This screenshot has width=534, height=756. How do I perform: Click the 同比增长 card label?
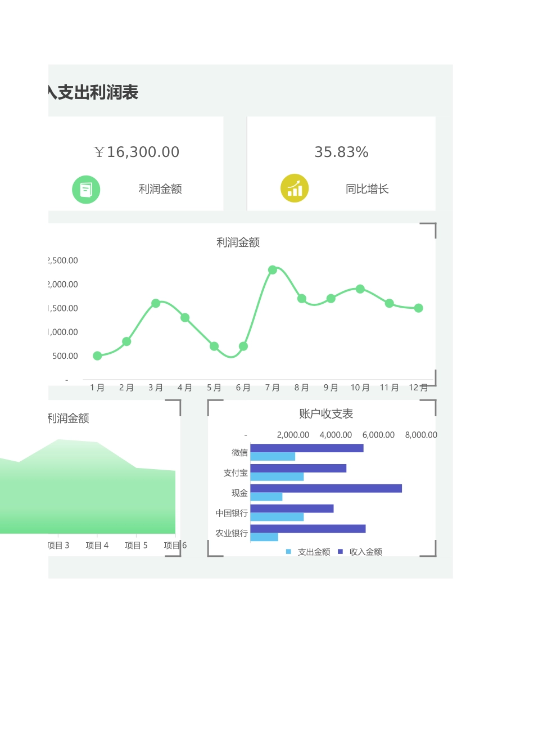click(x=367, y=189)
